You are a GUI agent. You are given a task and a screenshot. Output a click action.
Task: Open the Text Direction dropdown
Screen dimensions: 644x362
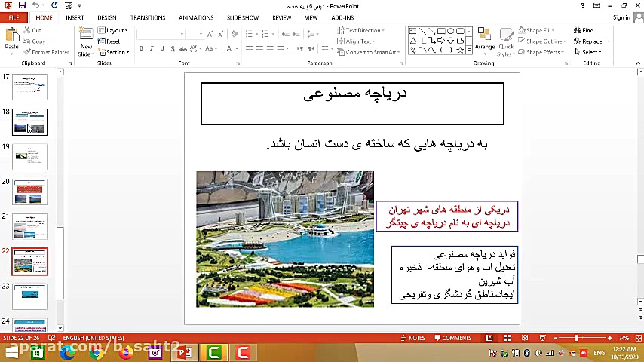coord(361,30)
